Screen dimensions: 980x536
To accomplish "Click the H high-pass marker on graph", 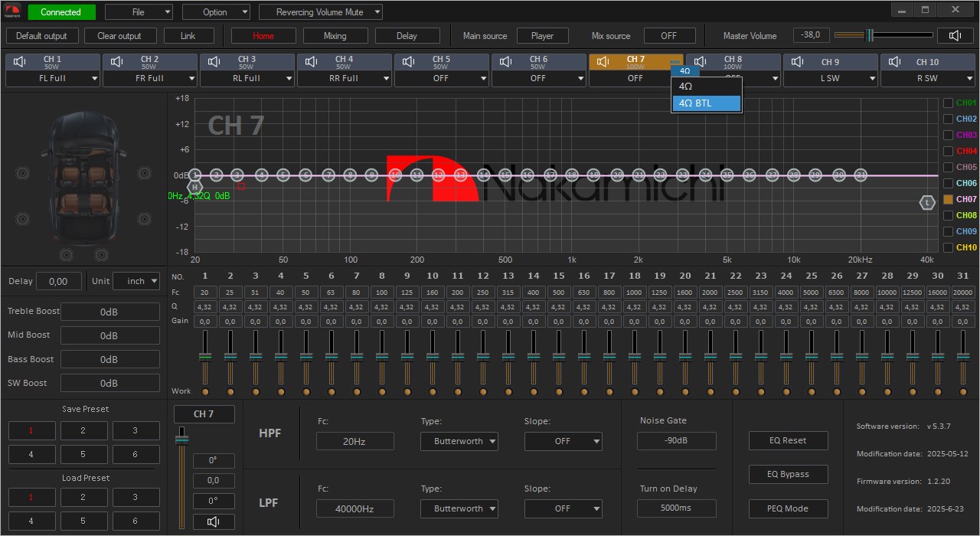I will pyautogui.click(x=194, y=187).
